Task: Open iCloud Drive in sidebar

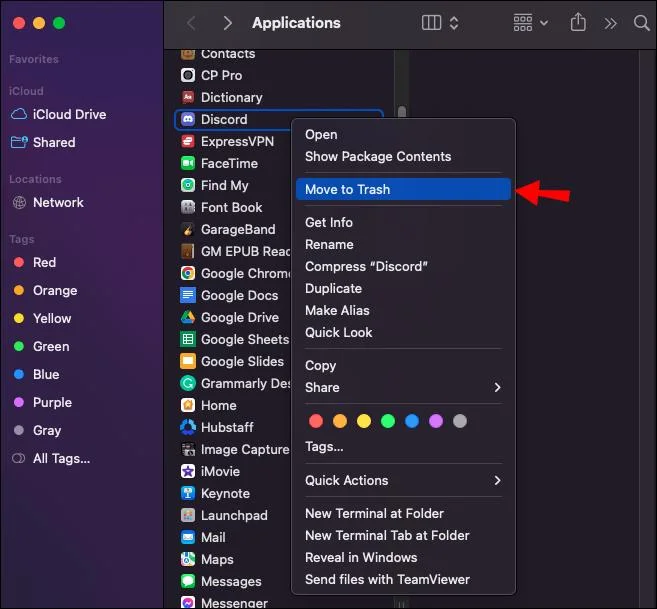Action: pos(68,114)
